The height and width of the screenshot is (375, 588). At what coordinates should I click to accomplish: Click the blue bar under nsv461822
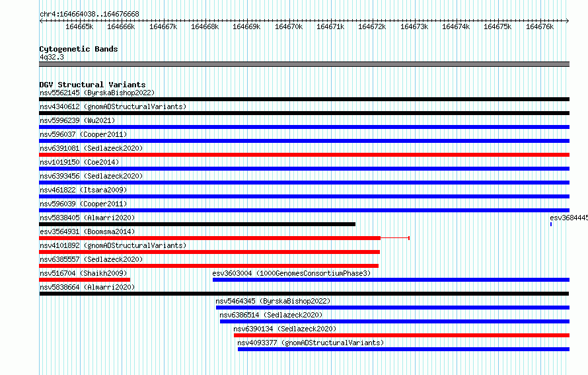[304, 196]
